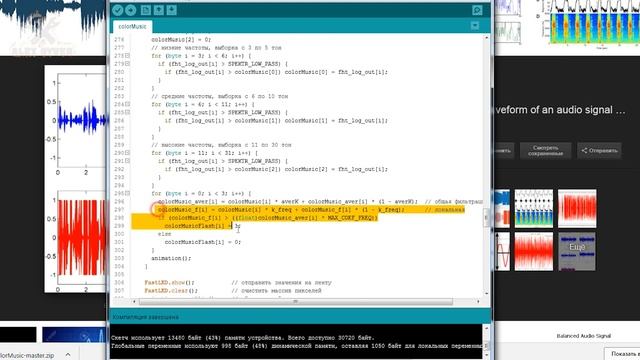Click browser 'Отправить' share button
The width and height of the screenshot is (640, 360).
click(x=599, y=151)
